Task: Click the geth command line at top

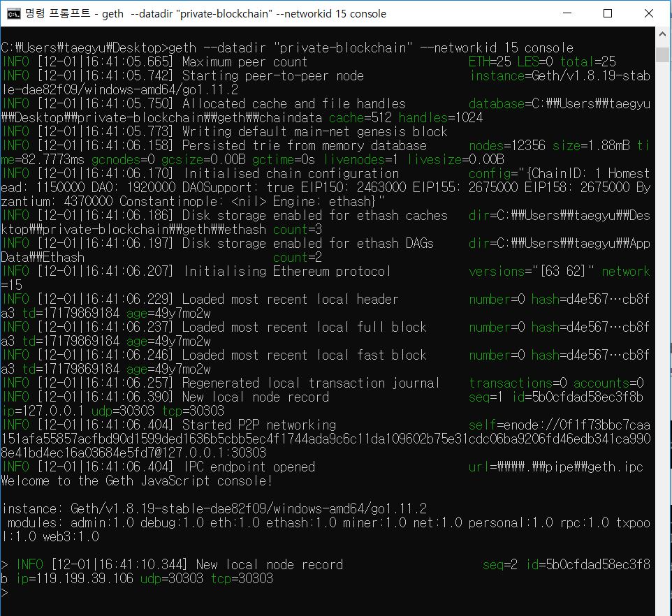Action: pyautogui.click(x=287, y=48)
